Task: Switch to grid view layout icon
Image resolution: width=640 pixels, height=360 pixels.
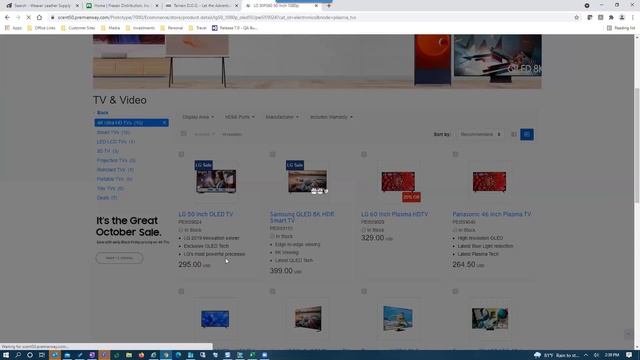Action: click(527, 134)
